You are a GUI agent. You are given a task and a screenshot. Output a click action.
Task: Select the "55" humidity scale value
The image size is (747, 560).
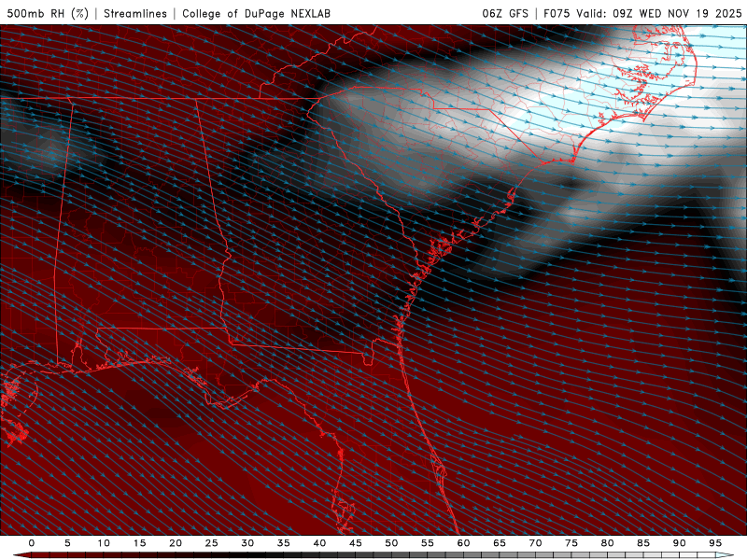tap(427, 543)
